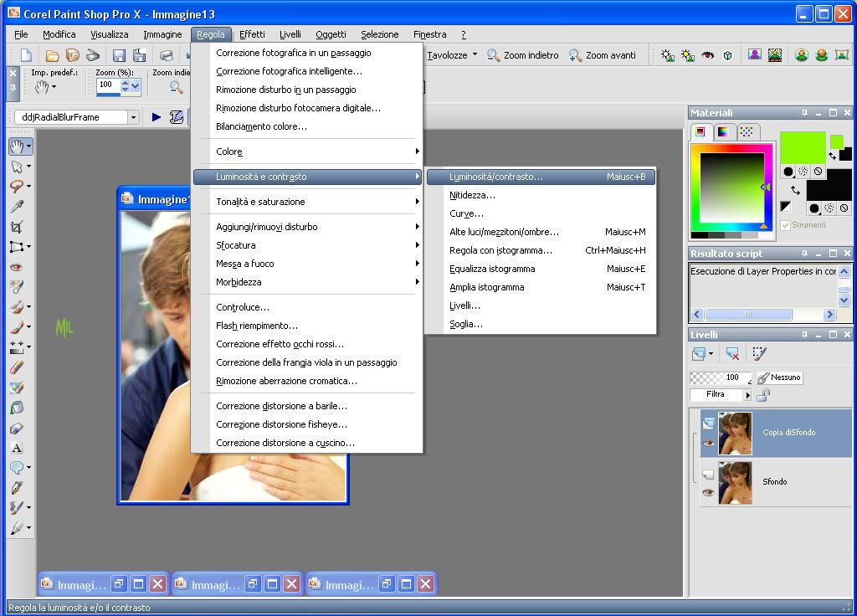857x616 pixels.
Task: Reset materials to black and white
Action: point(785,207)
